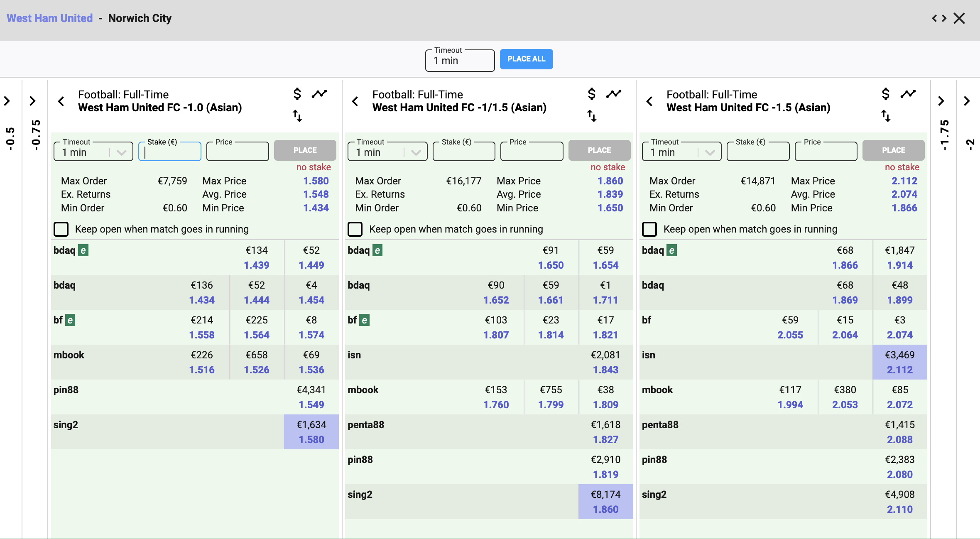The image size is (980, 539).
Task: Click back chevron in -1.5 Asian panel
Action: click(649, 101)
